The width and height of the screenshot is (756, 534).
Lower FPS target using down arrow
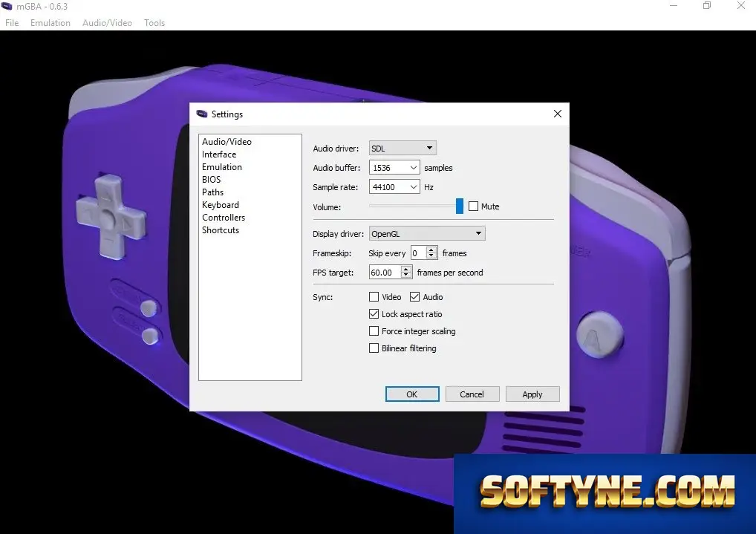pyautogui.click(x=406, y=276)
